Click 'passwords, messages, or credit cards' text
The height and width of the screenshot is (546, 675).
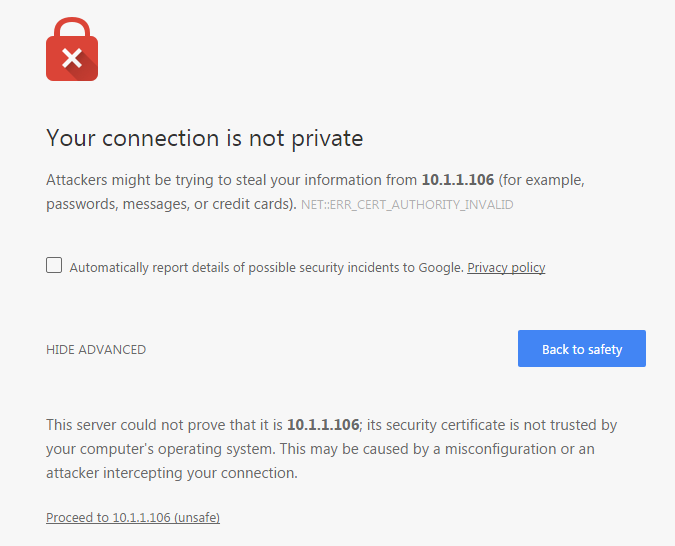click(170, 204)
